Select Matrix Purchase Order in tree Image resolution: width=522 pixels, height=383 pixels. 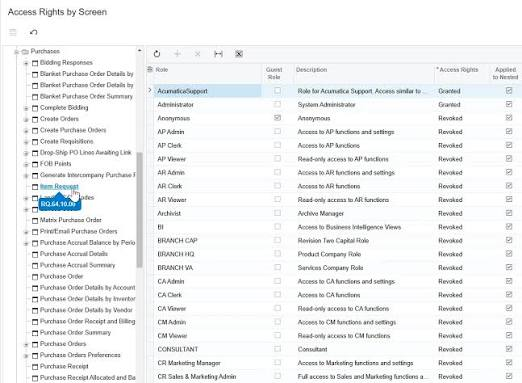(x=71, y=220)
